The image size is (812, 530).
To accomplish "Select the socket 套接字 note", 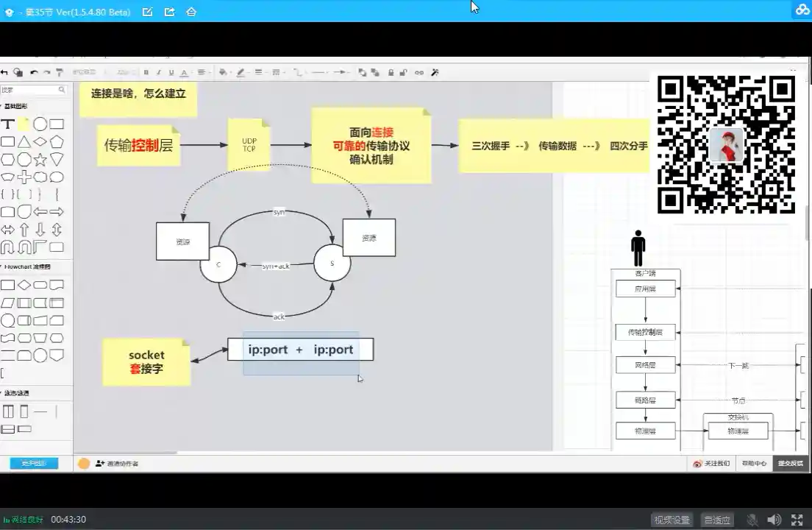I will [x=146, y=362].
